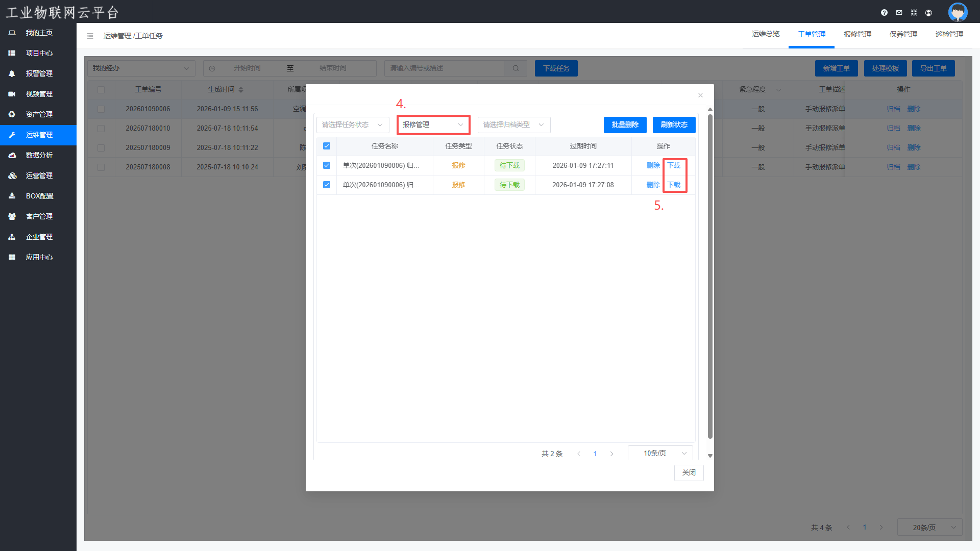Uncheck the second task row checkbox

coord(327,185)
